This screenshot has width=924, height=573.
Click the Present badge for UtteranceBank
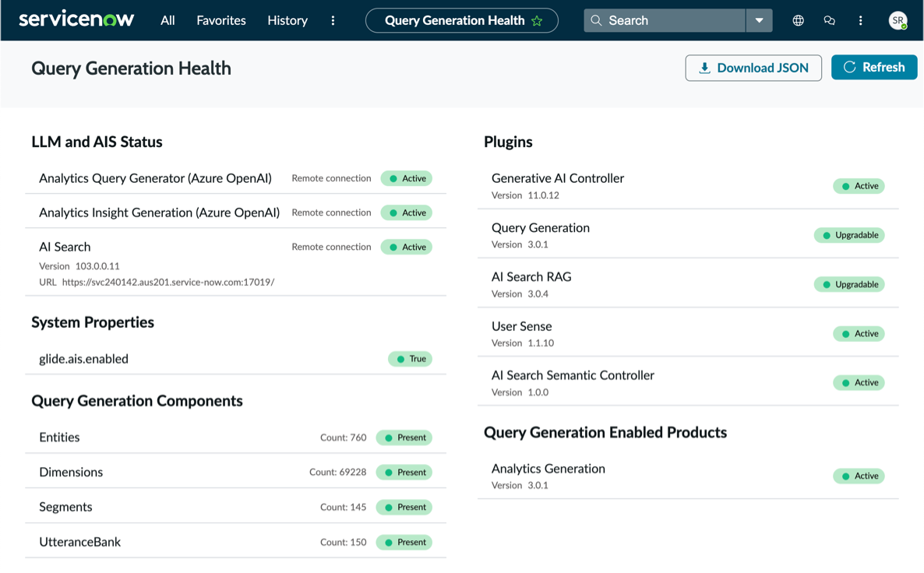coord(404,542)
